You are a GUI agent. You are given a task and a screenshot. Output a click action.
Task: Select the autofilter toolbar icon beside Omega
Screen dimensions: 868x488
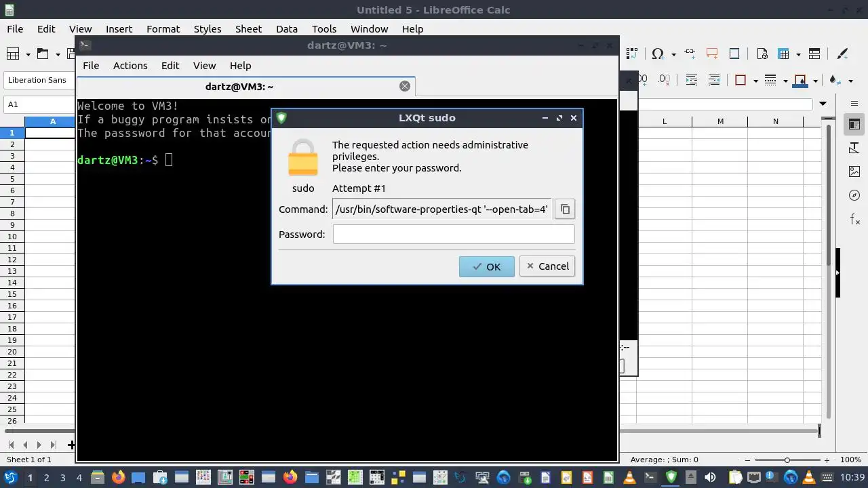coord(631,54)
